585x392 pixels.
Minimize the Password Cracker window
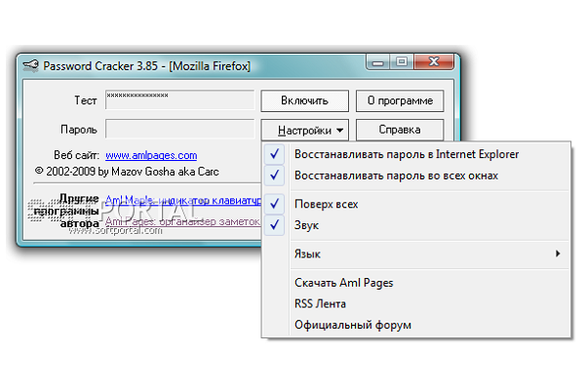tap(377, 61)
